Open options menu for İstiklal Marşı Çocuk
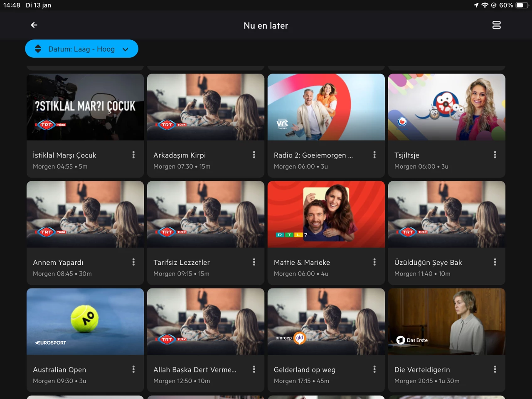The width and height of the screenshot is (532, 399). [133, 155]
